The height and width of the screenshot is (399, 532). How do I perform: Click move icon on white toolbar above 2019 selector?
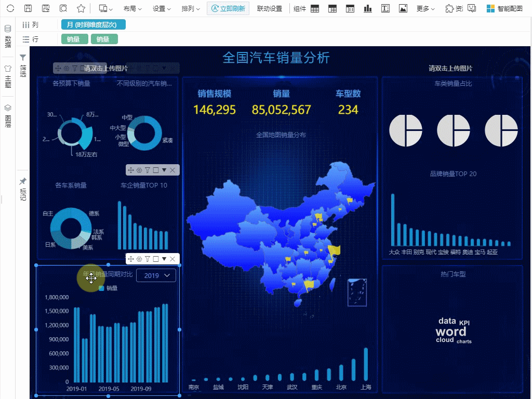pyautogui.click(x=131, y=259)
